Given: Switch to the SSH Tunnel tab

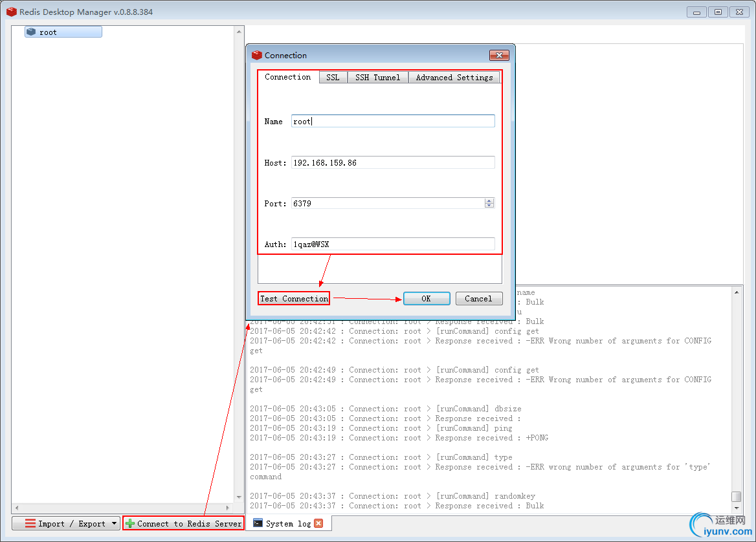Looking at the screenshot, I should 377,78.
